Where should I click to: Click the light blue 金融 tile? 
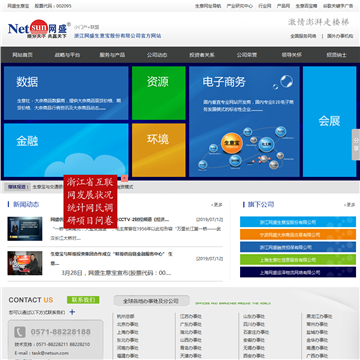[66, 150]
